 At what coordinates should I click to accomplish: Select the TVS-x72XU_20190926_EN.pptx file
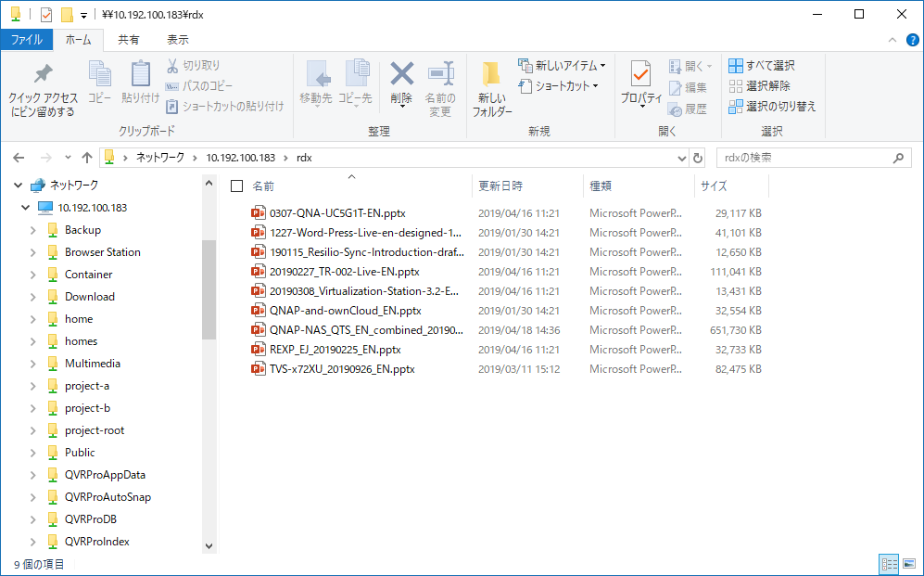(x=341, y=369)
